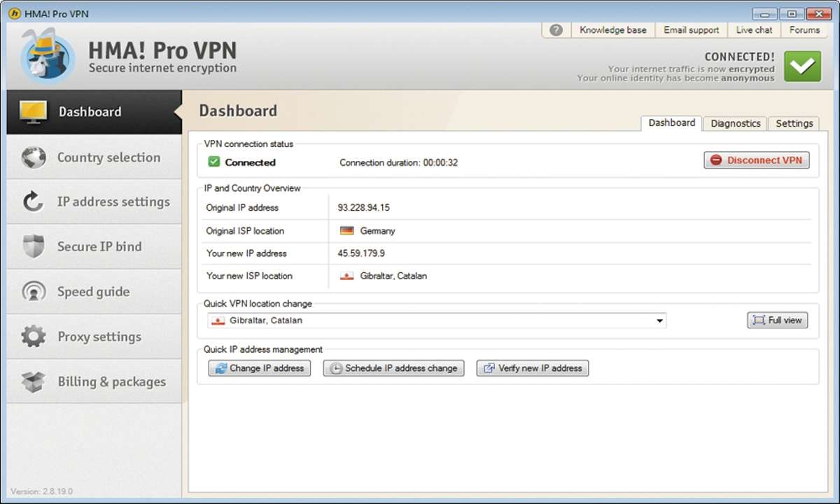Click the globe icon for Country selection
This screenshot has width=840, height=504.
[34, 157]
